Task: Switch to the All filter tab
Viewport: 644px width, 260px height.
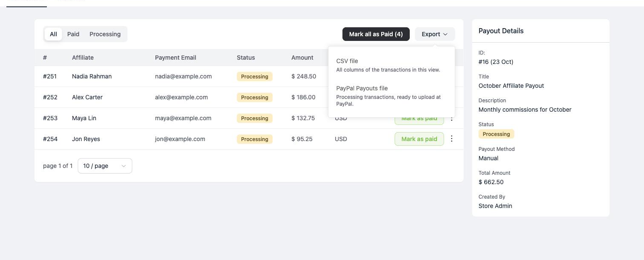Action: point(53,34)
